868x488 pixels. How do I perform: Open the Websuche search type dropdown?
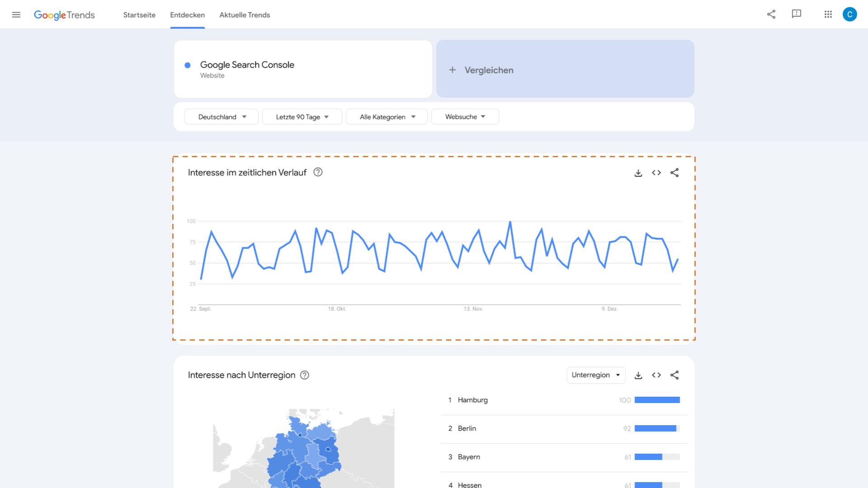pos(465,117)
